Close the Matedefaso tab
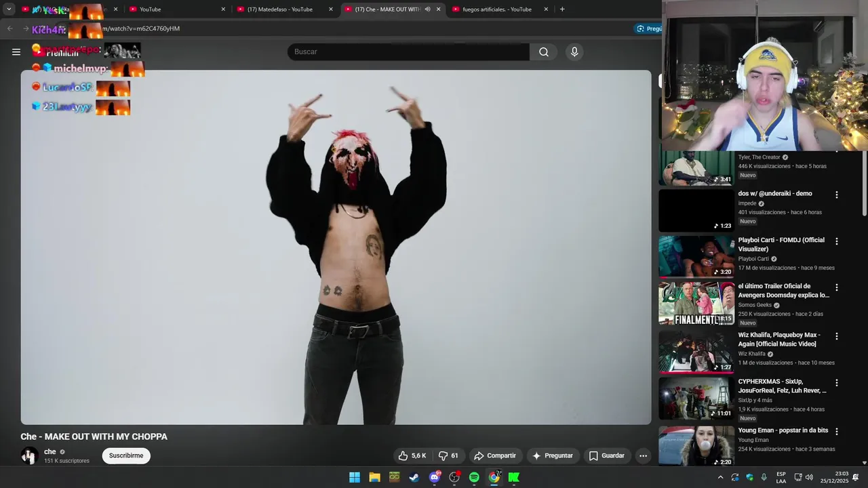Image resolution: width=868 pixels, height=488 pixels. pos(331,9)
